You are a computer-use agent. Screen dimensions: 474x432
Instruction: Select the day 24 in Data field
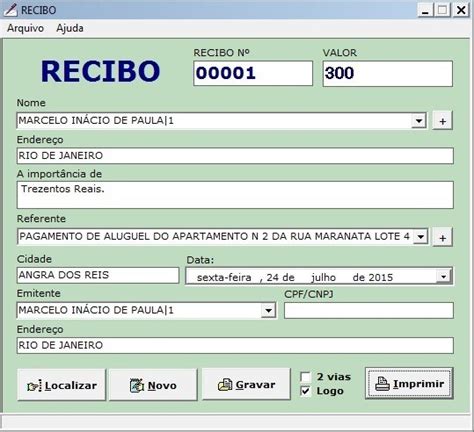(x=273, y=277)
